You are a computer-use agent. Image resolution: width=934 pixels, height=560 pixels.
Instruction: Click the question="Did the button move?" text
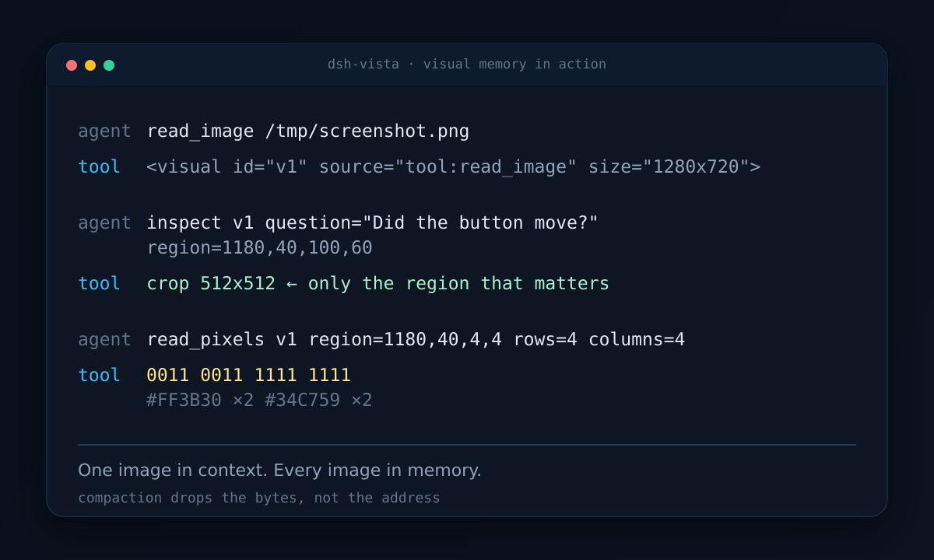[x=432, y=222]
